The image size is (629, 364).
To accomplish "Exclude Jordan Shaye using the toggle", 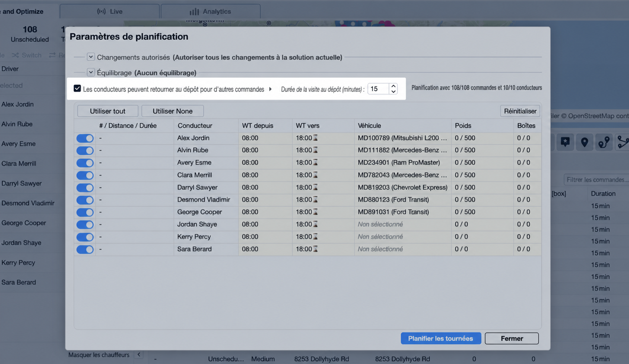I will click(x=85, y=225).
